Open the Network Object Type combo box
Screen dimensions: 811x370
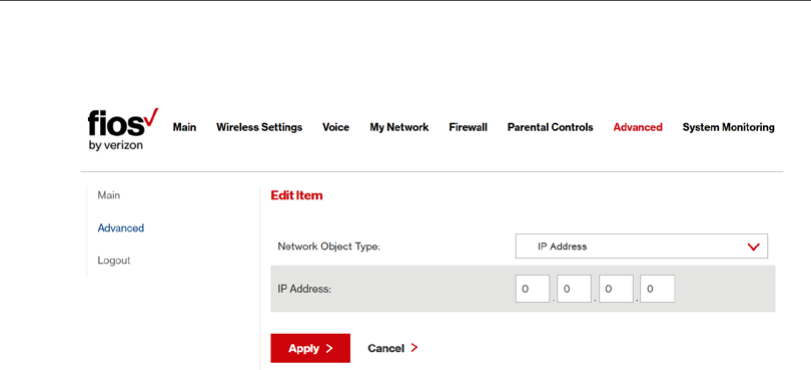coord(641,246)
